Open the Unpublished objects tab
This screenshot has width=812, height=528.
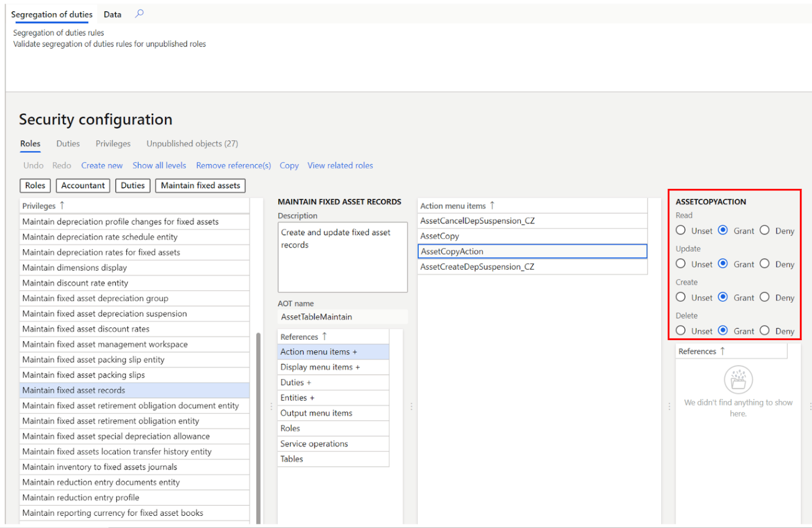coord(192,143)
